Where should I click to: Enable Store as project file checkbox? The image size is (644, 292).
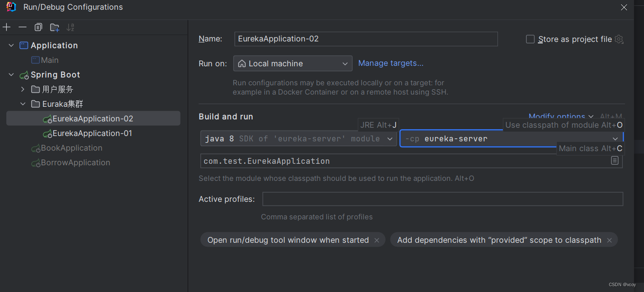pyautogui.click(x=531, y=39)
